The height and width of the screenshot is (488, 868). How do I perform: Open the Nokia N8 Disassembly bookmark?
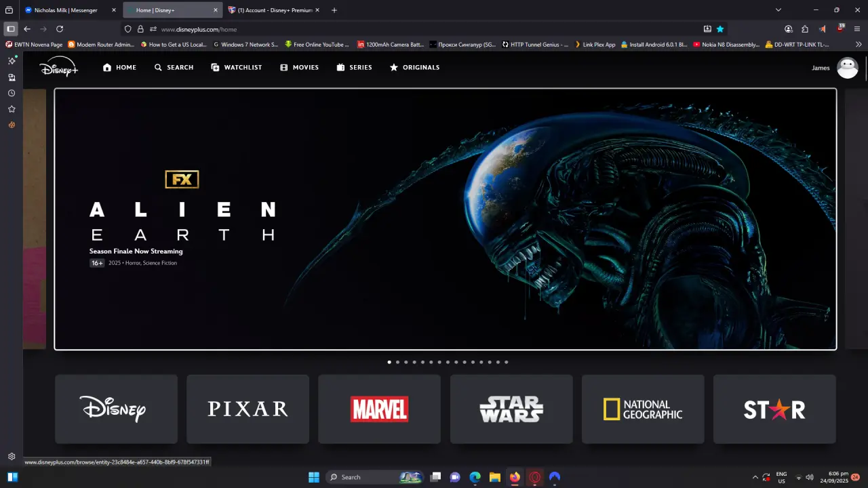pyautogui.click(x=726, y=45)
